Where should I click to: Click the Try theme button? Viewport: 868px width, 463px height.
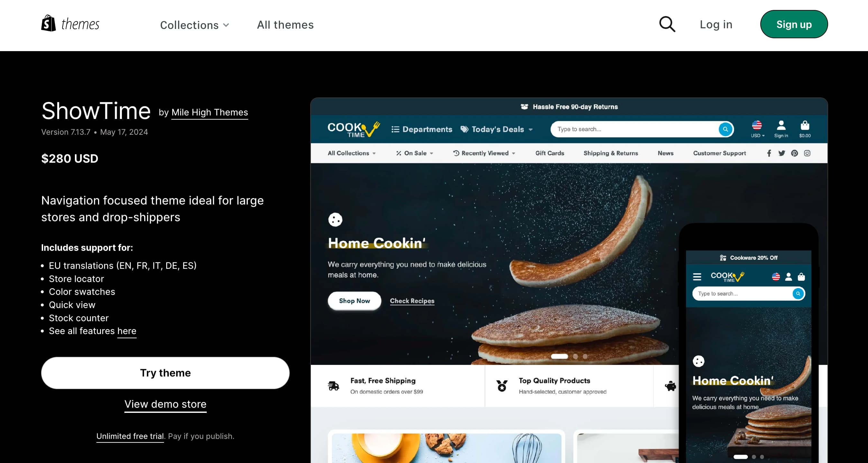tap(165, 373)
